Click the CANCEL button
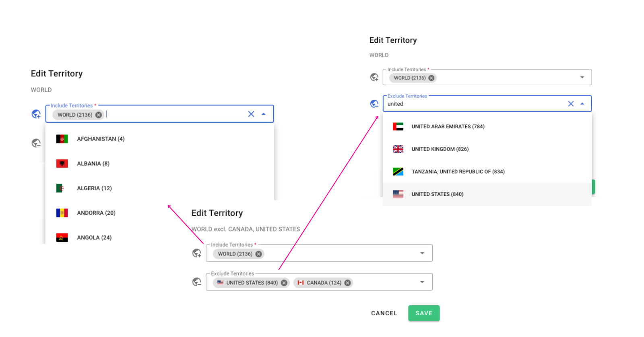This screenshot has height=337, width=644. click(x=384, y=313)
